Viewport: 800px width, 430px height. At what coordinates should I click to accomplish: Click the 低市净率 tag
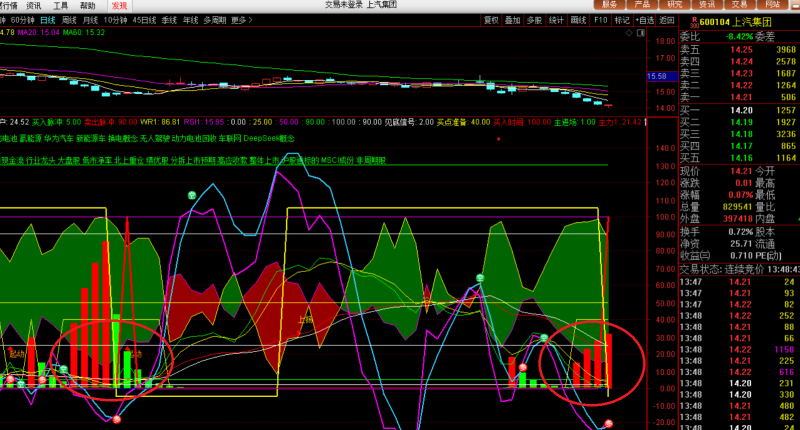click(x=97, y=160)
